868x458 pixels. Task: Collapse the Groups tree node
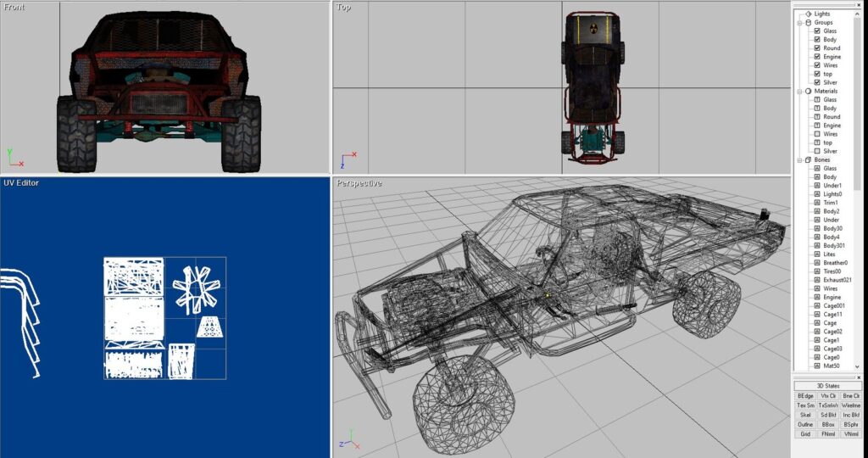(799, 22)
